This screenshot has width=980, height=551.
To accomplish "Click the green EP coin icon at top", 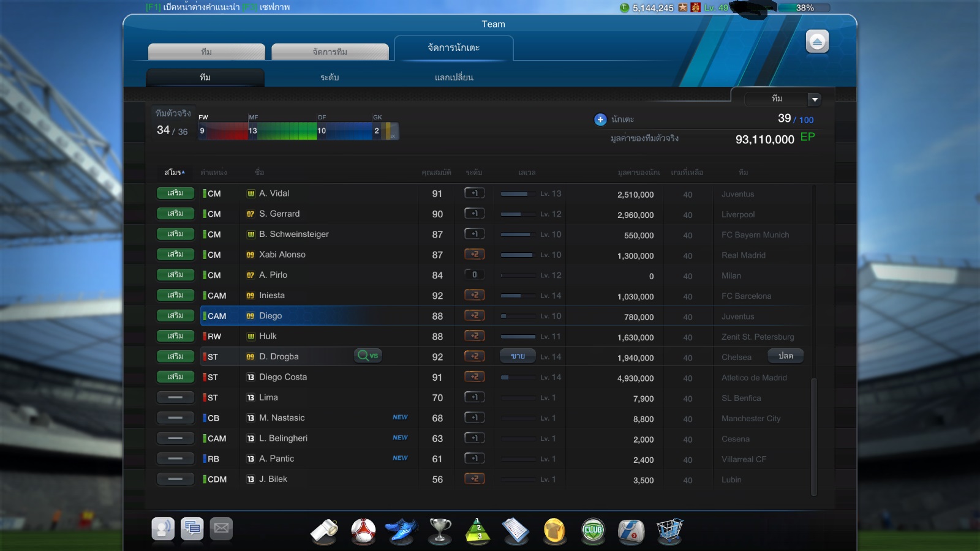I will click(x=624, y=8).
